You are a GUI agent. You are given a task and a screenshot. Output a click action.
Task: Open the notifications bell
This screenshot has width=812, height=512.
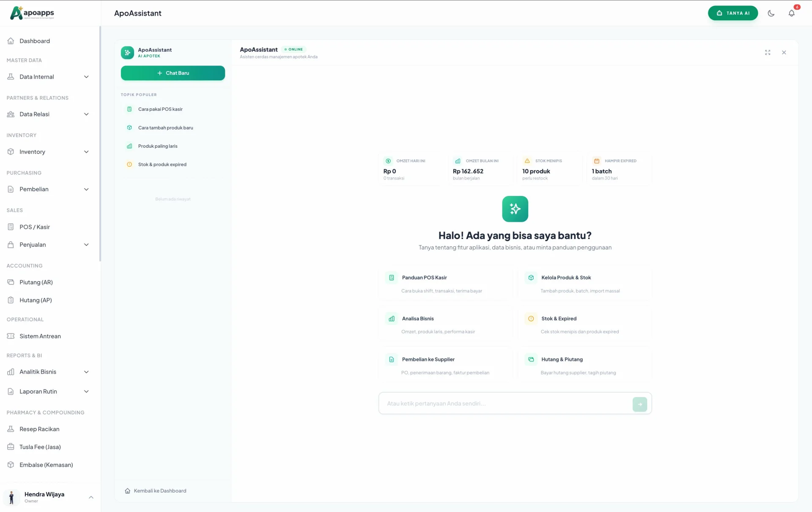click(x=792, y=13)
